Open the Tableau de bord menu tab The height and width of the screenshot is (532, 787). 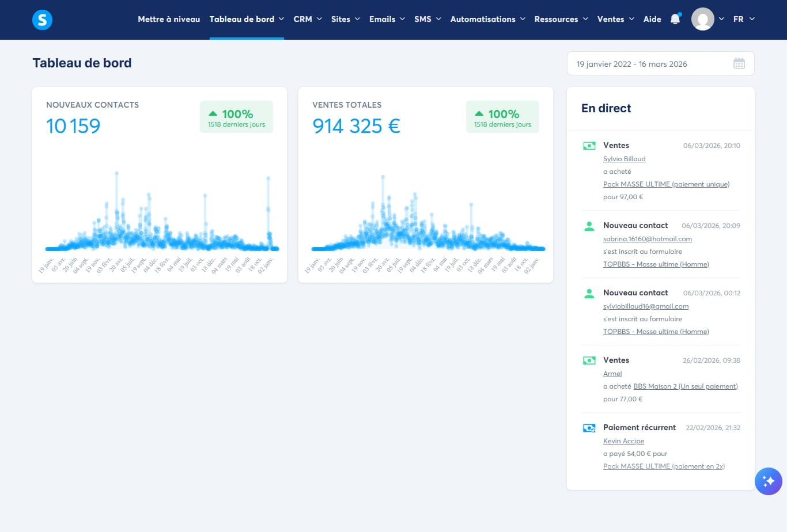click(247, 19)
